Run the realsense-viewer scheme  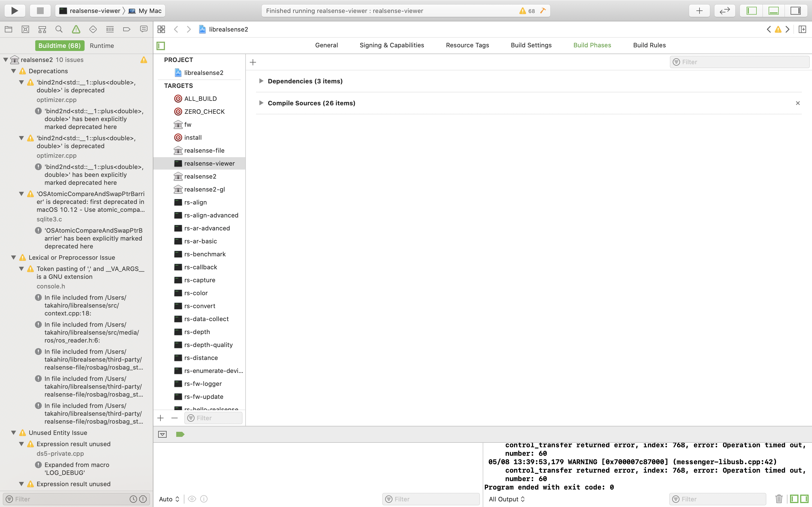(14, 10)
